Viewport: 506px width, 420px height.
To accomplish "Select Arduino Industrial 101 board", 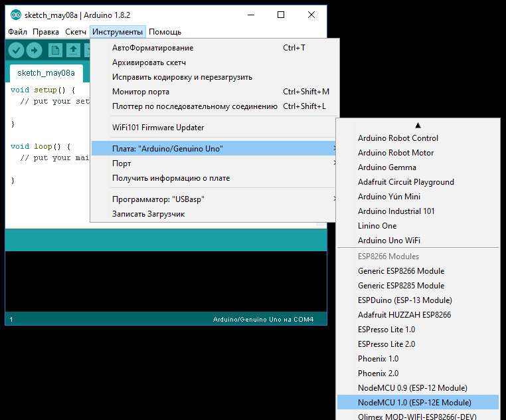I will [x=418, y=211].
